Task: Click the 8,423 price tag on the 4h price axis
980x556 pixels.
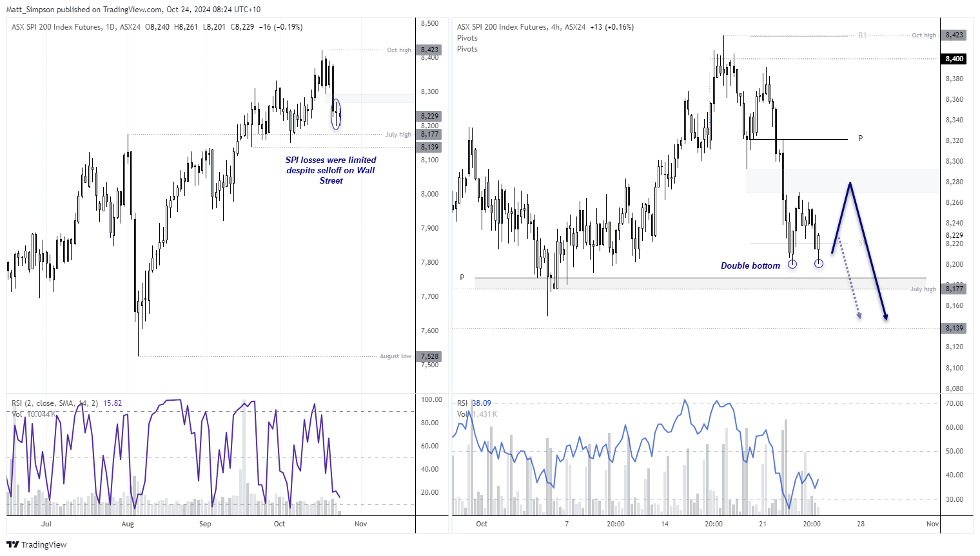Action: pos(954,35)
